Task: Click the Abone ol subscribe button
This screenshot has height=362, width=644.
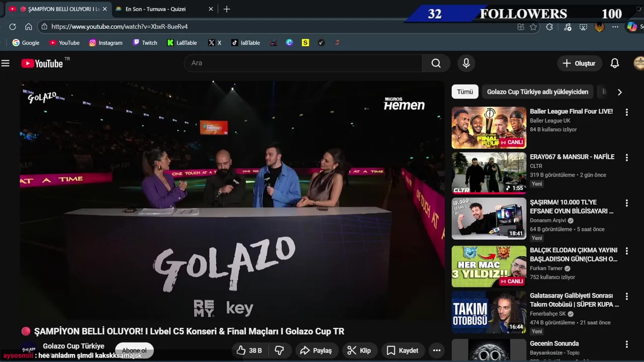Action: tap(134, 350)
